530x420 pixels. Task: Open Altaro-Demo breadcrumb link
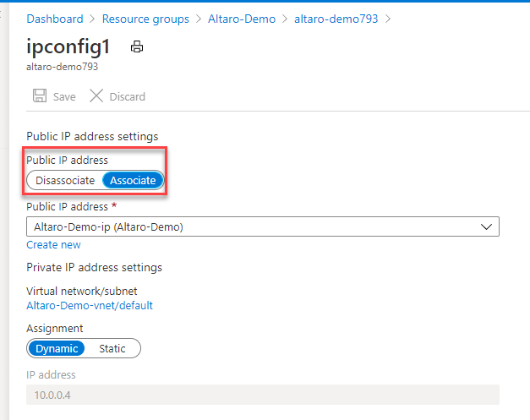[x=242, y=19]
